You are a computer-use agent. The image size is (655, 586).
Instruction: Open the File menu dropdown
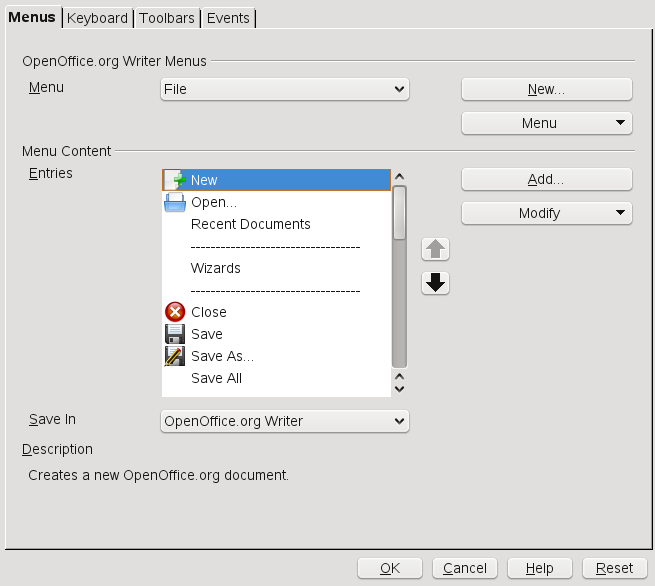[285, 89]
